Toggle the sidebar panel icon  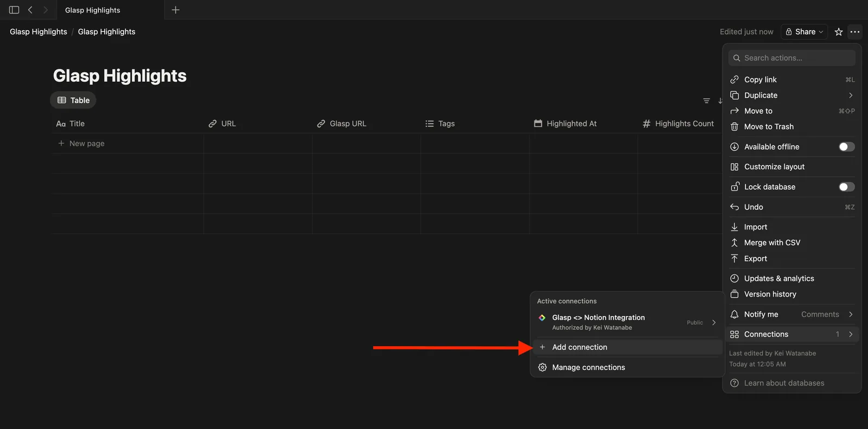[14, 10]
